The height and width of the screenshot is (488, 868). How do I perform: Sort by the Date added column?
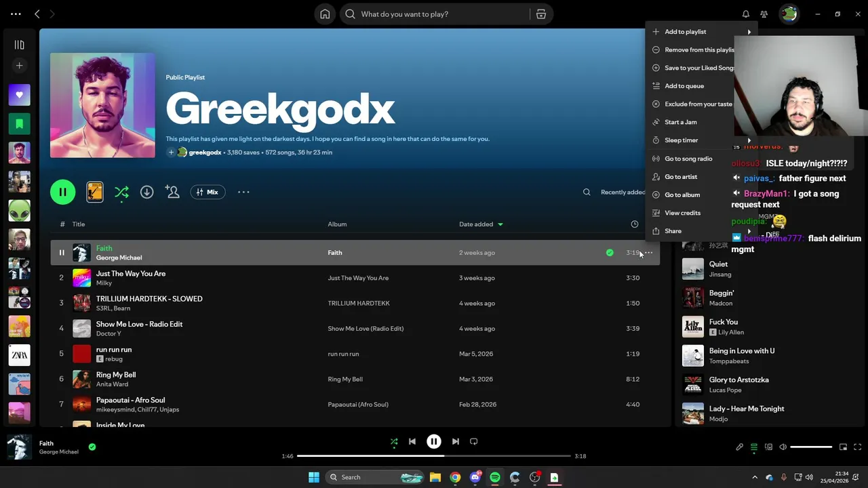(x=481, y=224)
